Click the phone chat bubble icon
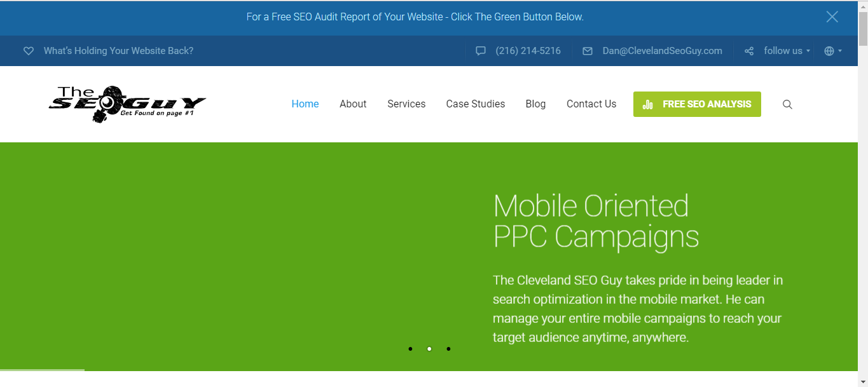The height and width of the screenshot is (387, 868). tap(481, 51)
